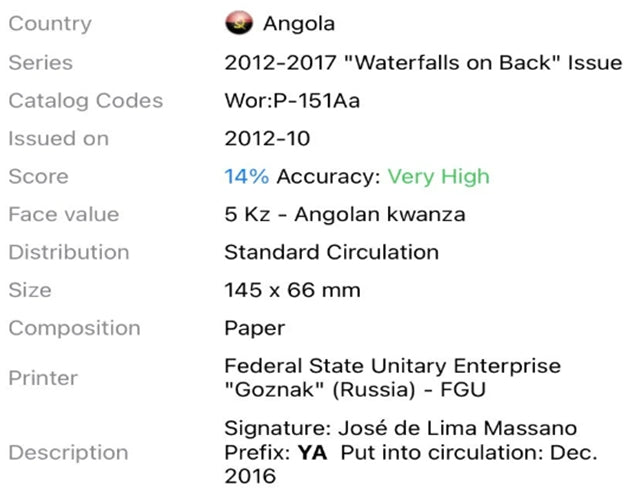Screen dimensions: 639x492
Task: Click the Score field label
Action: coord(39,177)
